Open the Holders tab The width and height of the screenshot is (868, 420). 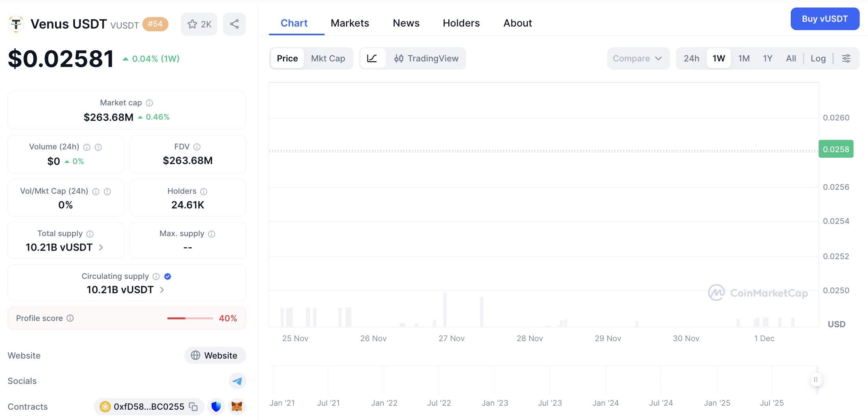(x=461, y=23)
